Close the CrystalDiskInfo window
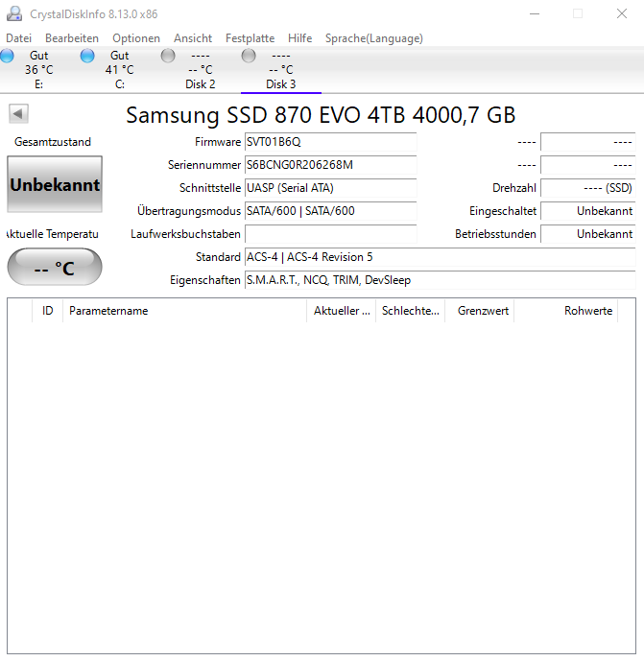The height and width of the screenshot is (661, 644). 622,14
